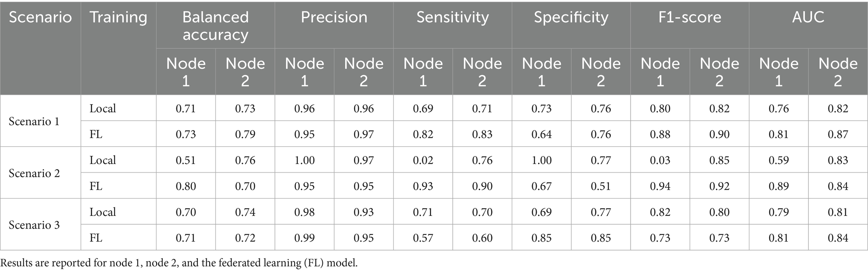Select FL training cell in Scenario 3

[96, 238]
